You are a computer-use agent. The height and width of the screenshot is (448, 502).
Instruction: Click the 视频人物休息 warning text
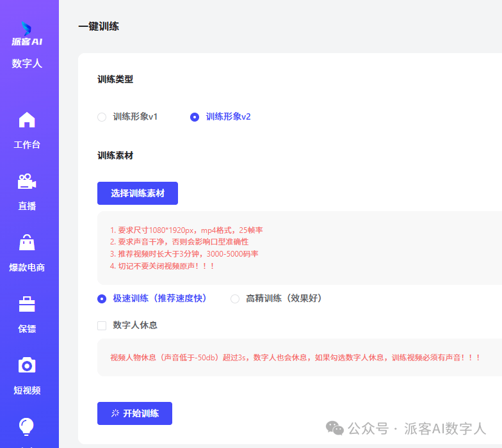pyautogui.click(x=295, y=358)
